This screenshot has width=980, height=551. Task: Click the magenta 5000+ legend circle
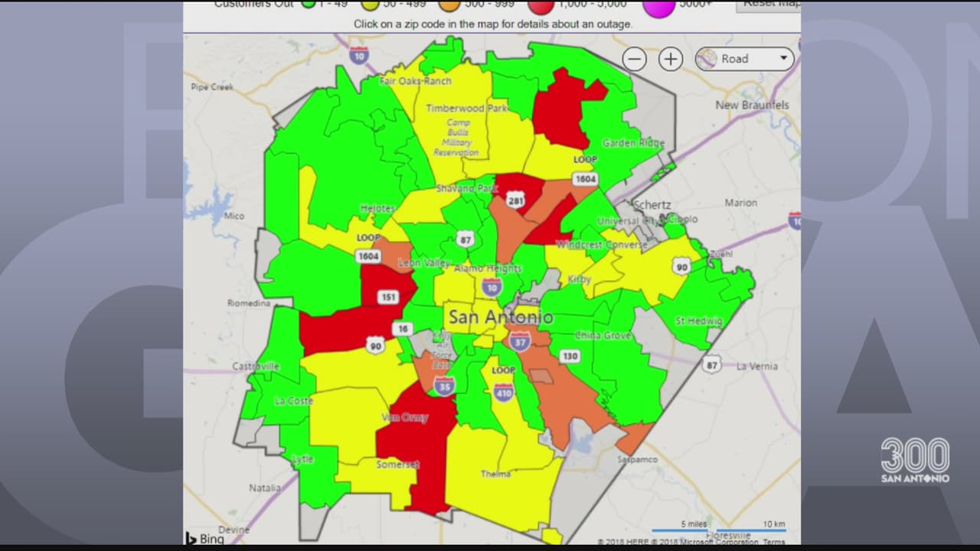658,6
